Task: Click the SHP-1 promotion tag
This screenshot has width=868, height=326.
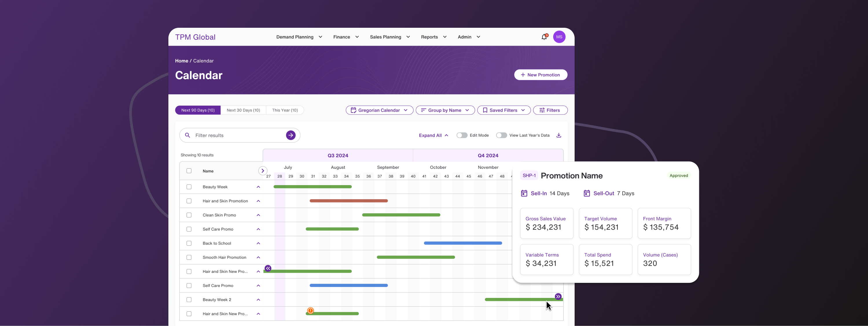Action: 529,176
